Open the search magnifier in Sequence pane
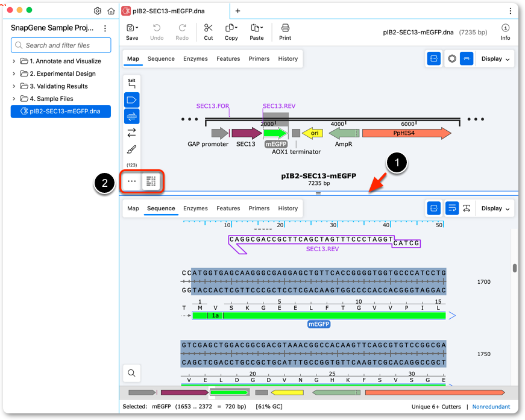525x420 pixels. [x=131, y=373]
